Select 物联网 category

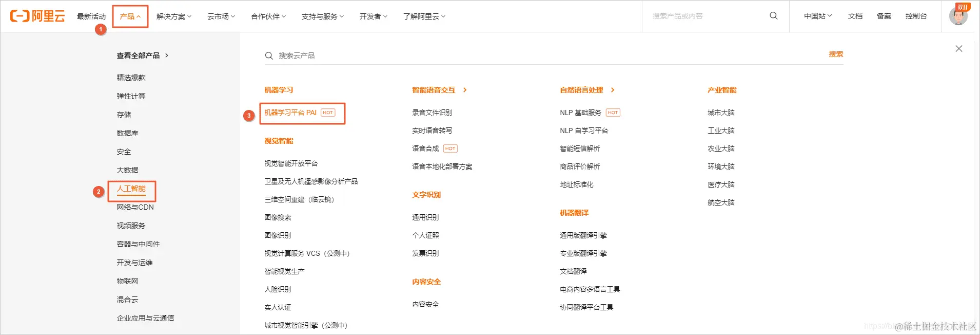pyautogui.click(x=127, y=281)
